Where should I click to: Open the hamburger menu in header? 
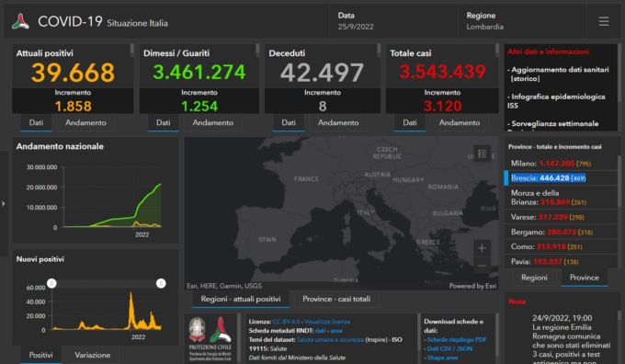pyautogui.click(x=604, y=21)
